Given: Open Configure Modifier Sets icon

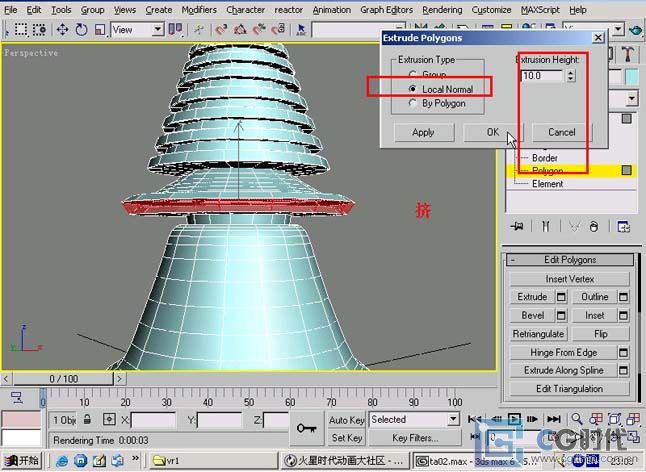Looking at the screenshot, I should 623,226.
